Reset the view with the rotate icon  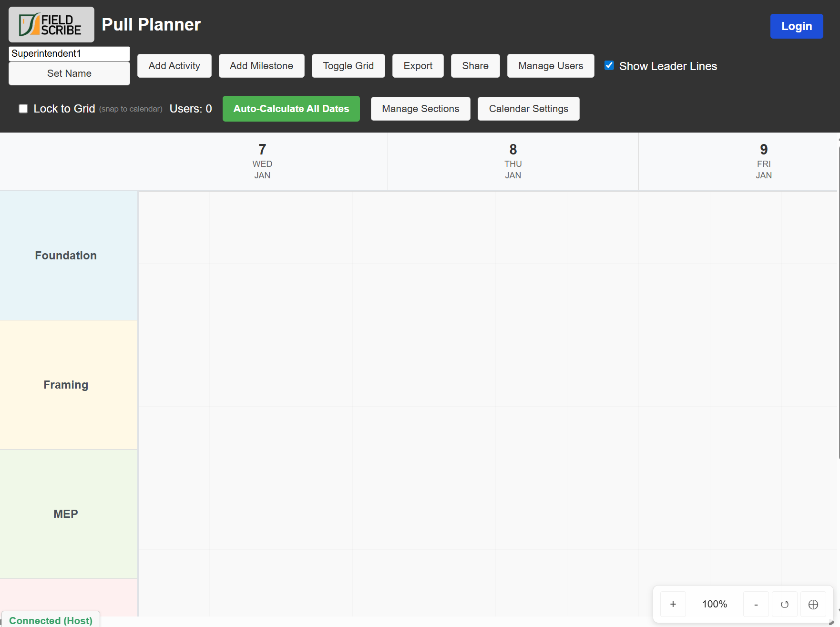(x=784, y=604)
